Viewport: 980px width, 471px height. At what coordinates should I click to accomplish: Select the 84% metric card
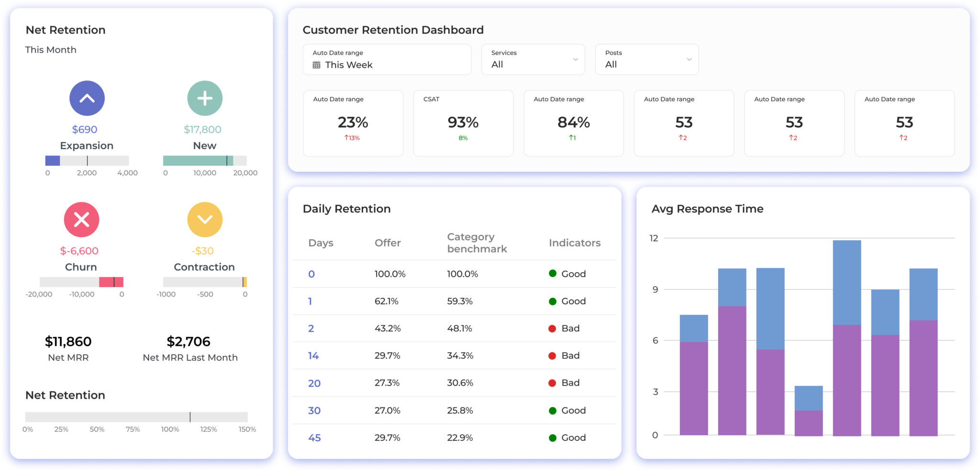coord(573,123)
